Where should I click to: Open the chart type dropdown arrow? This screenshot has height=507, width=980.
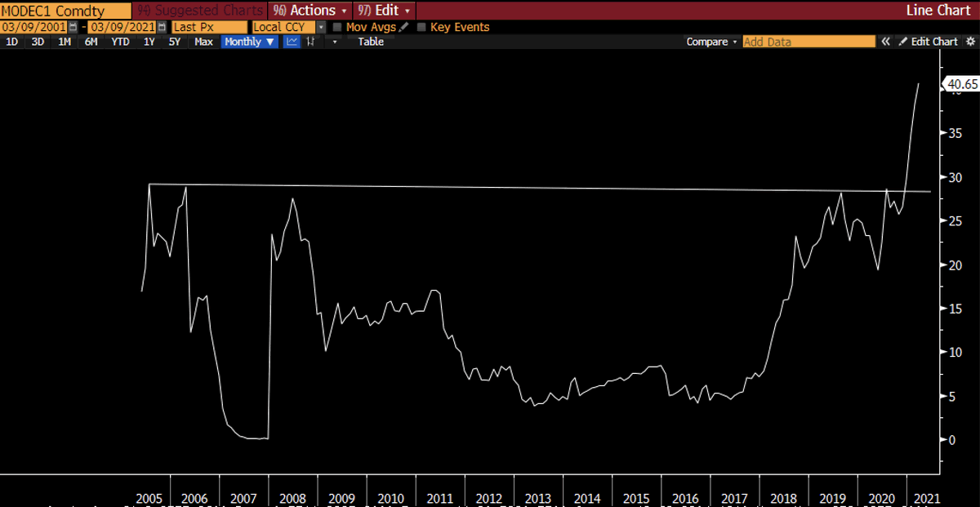tap(335, 42)
